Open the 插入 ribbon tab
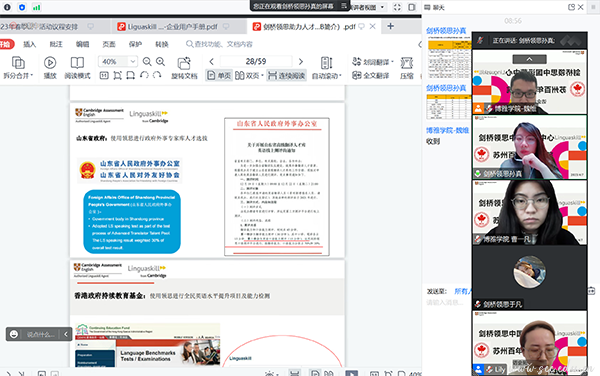The width and height of the screenshot is (600, 376). (x=30, y=44)
